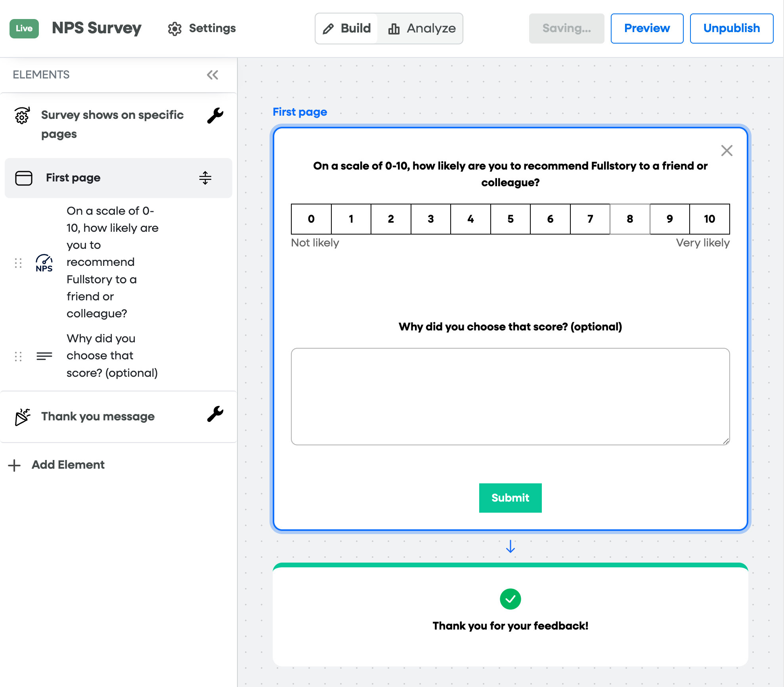Collapse the Elements panel

coord(212,75)
